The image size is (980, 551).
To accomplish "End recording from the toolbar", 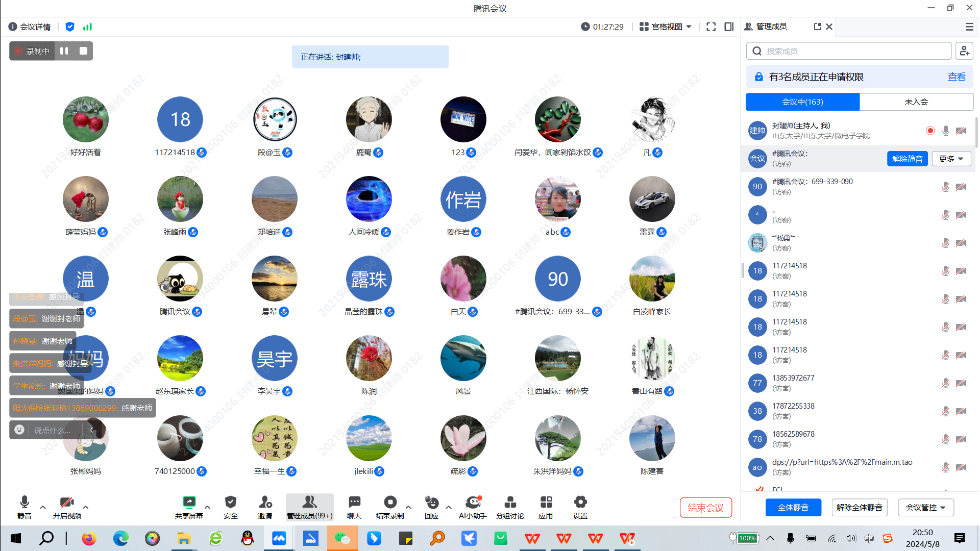I will point(390,507).
